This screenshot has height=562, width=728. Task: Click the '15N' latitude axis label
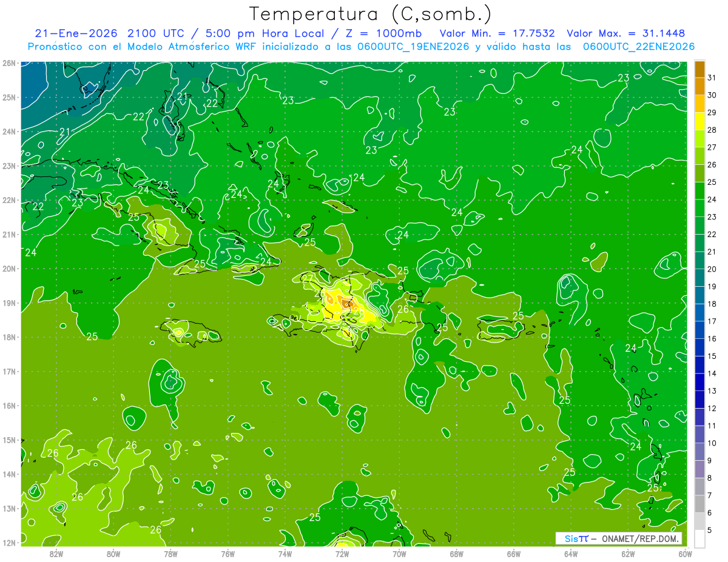tap(8, 440)
